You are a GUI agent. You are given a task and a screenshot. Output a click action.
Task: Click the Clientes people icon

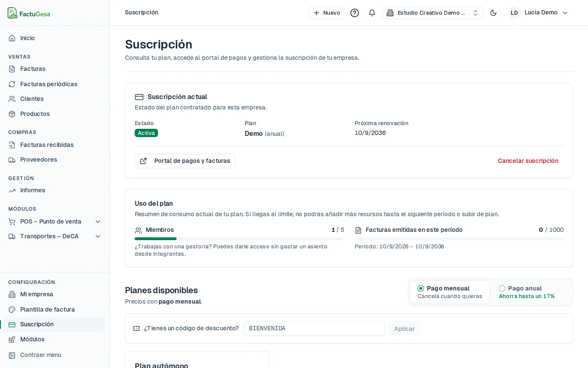pos(12,99)
